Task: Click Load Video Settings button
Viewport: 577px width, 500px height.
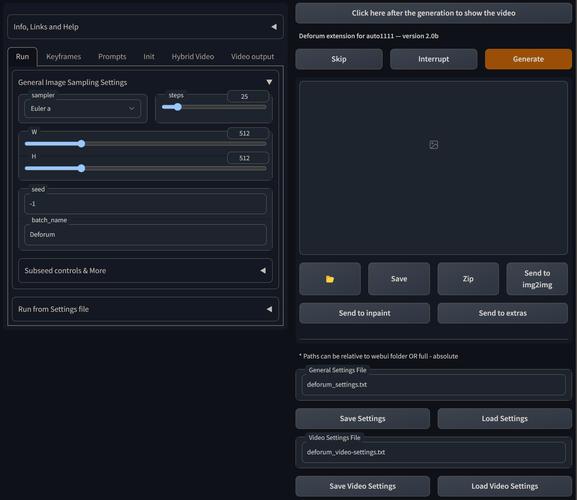Action: point(505,486)
